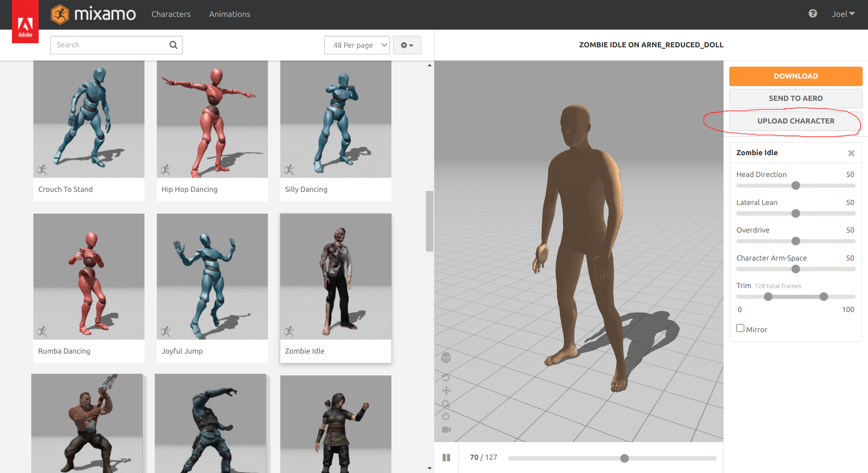
Task: Click Send to Aero button
Action: pos(796,98)
